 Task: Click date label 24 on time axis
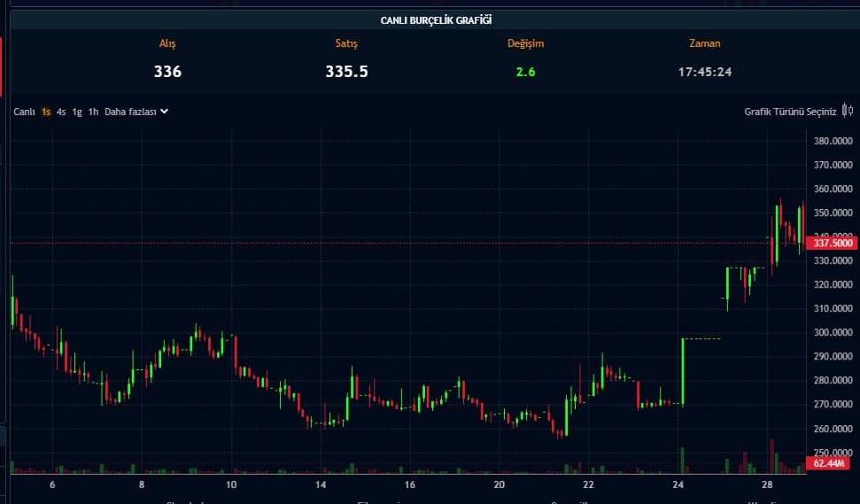(678, 485)
